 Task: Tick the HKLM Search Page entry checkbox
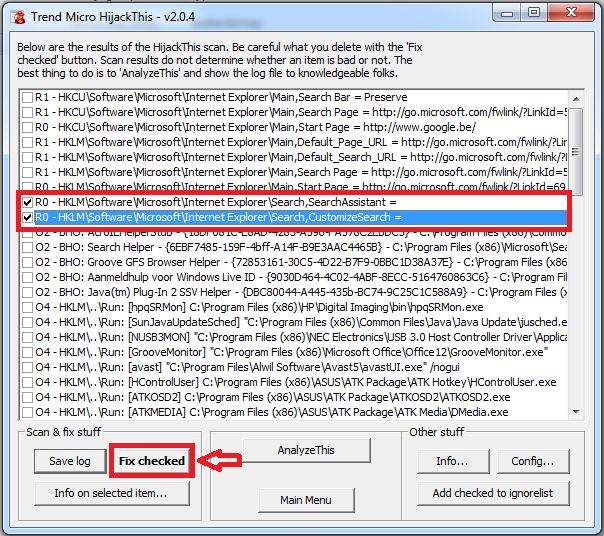tap(27, 173)
